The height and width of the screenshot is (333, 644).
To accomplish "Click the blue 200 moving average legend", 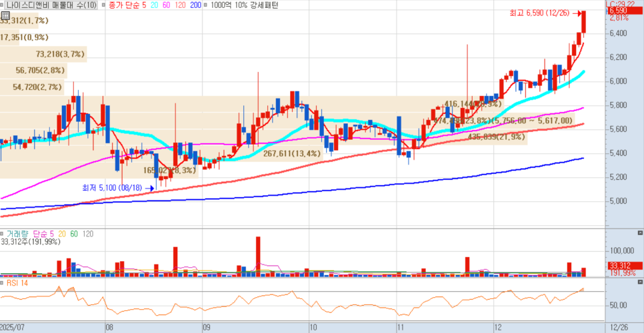I will click(196, 5).
